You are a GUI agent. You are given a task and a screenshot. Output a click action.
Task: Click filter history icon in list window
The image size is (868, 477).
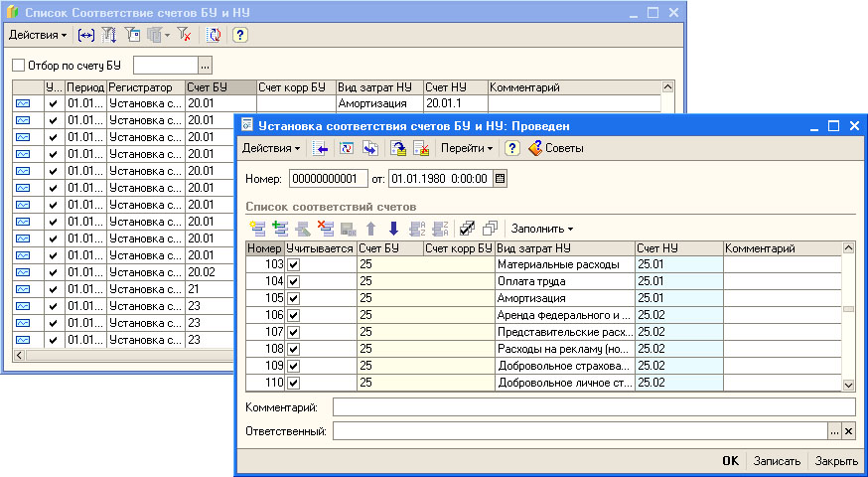155,35
